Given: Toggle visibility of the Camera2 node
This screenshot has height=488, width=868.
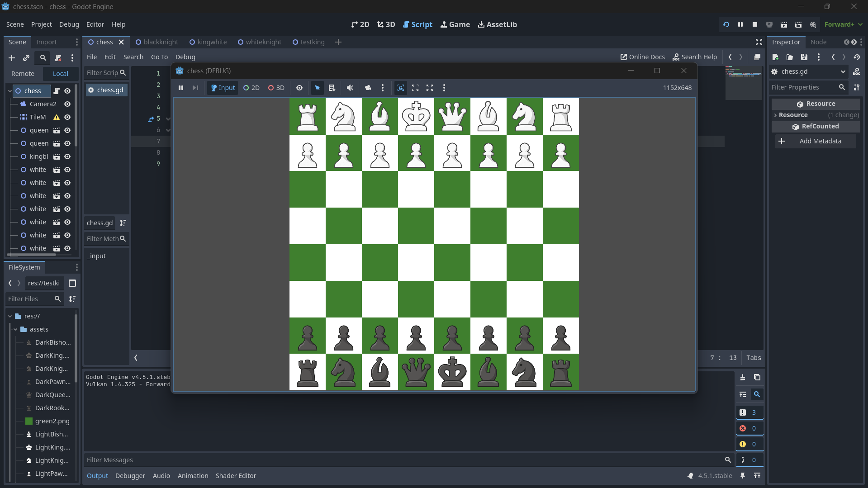Looking at the screenshot, I should (x=67, y=104).
